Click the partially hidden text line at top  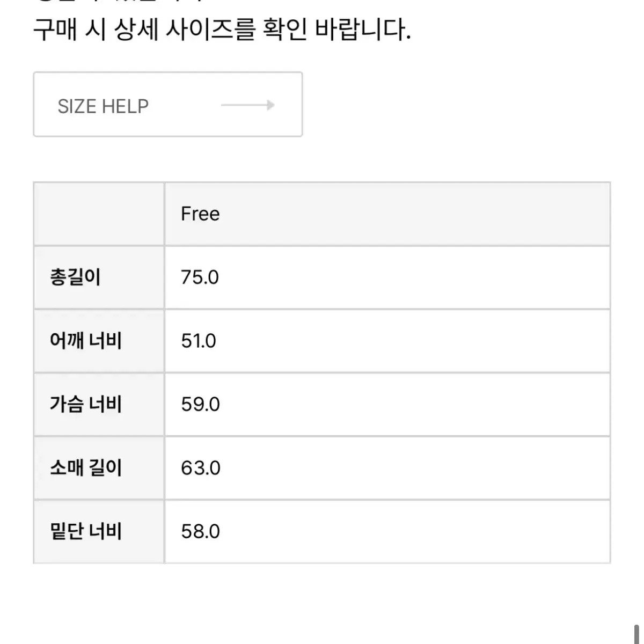[x=118, y=2]
